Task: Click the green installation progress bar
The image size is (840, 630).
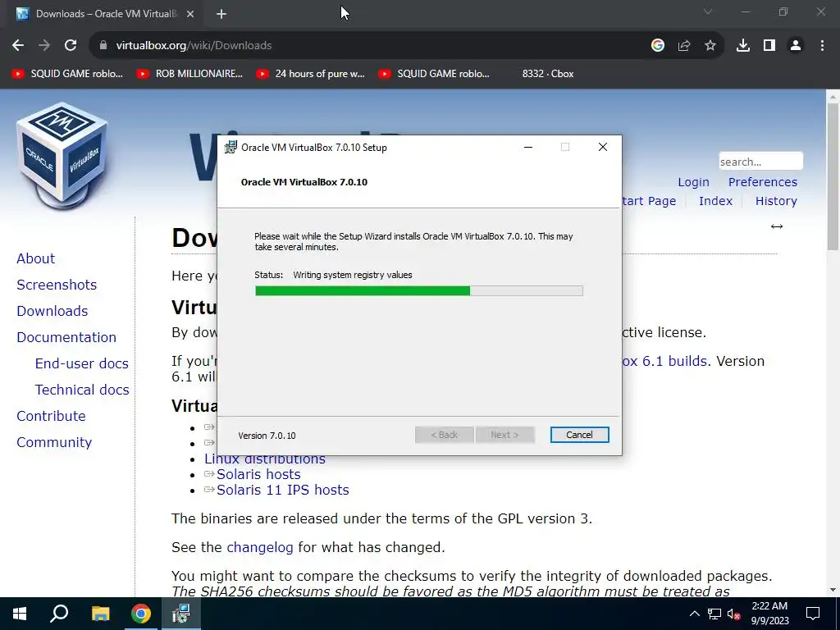Action: pos(419,291)
